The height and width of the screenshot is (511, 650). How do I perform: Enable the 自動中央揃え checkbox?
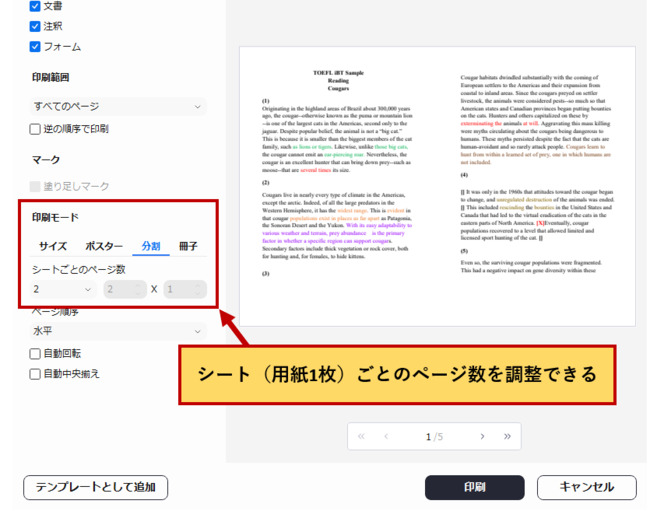[x=35, y=374]
